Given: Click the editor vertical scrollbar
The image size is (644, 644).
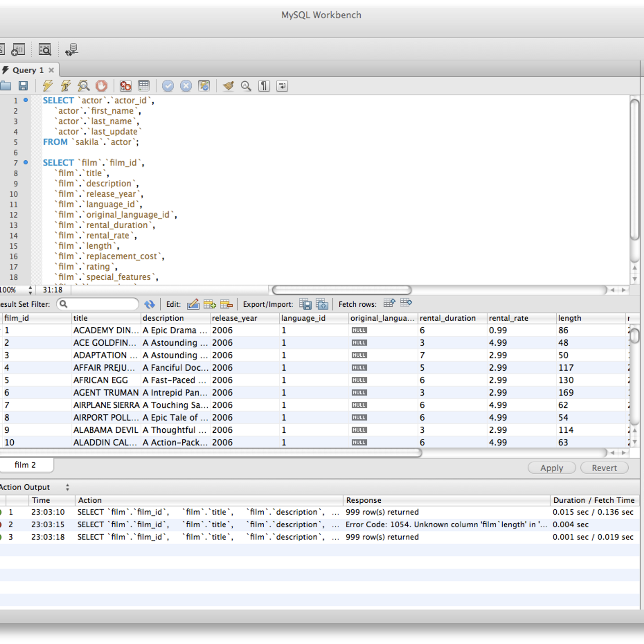Looking at the screenshot, I should click(634, 169).
